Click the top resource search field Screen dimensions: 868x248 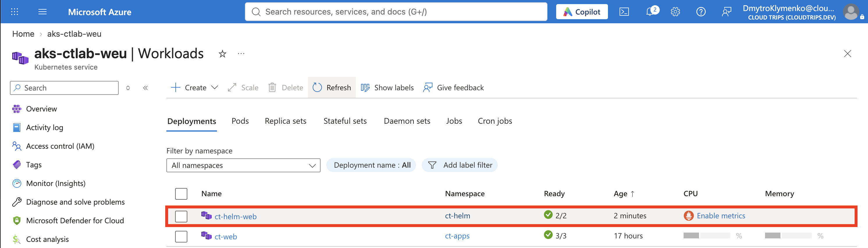[x=396, y=12]
